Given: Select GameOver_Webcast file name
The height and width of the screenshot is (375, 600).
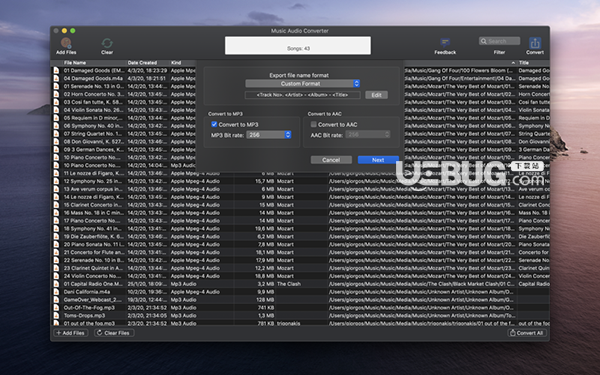Looking at the screenshot, I should 92,300.
